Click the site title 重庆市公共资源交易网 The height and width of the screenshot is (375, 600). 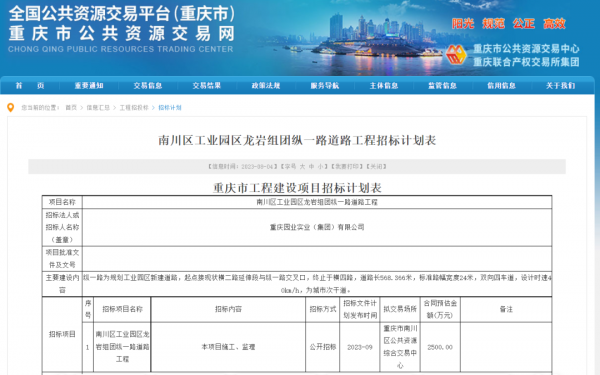pyautogui.click(x=122, y=34)
